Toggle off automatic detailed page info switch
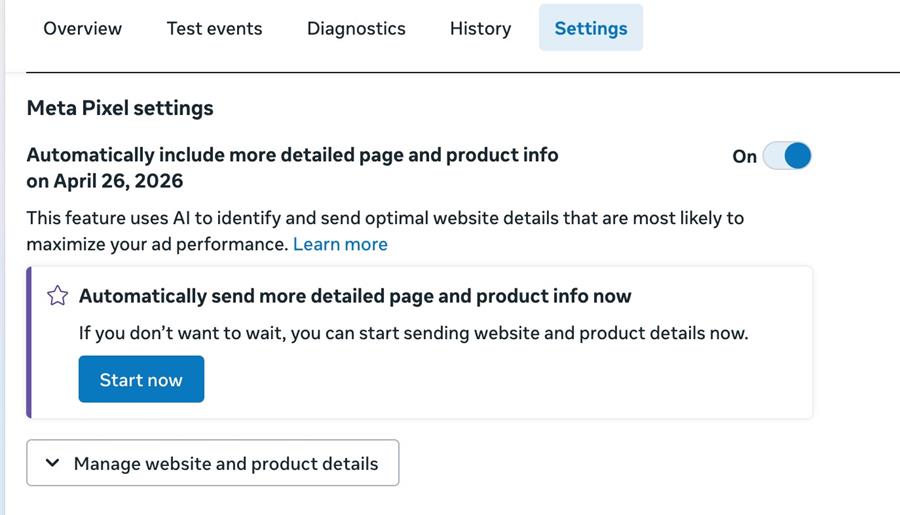This screenshot has width=900, height=515. click(x=787, y=156)
